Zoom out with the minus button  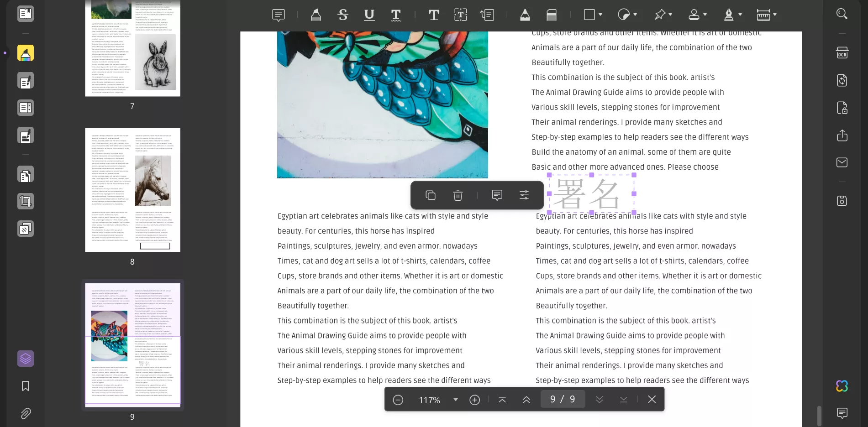(x=398, y=400)
